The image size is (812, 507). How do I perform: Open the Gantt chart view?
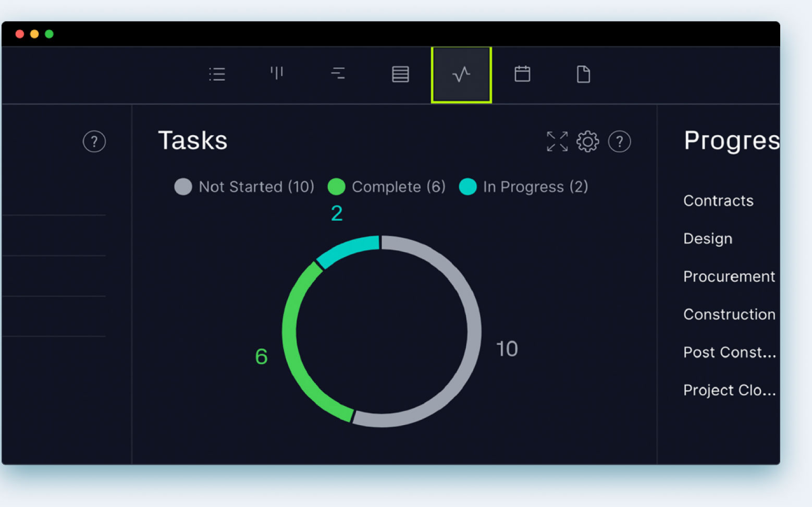click(x=338, y=74)
